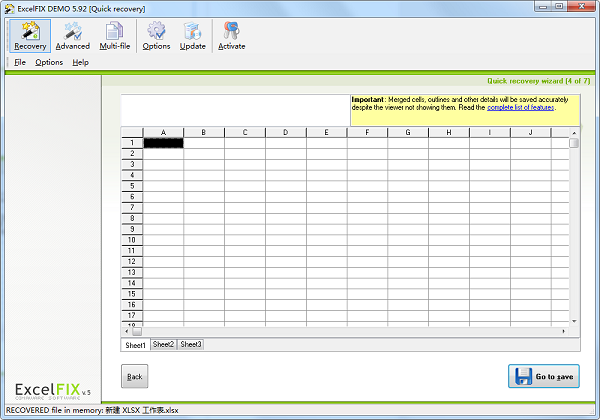Open the Advanced recovery tool

pyautogui.click(x=72, y=35)
